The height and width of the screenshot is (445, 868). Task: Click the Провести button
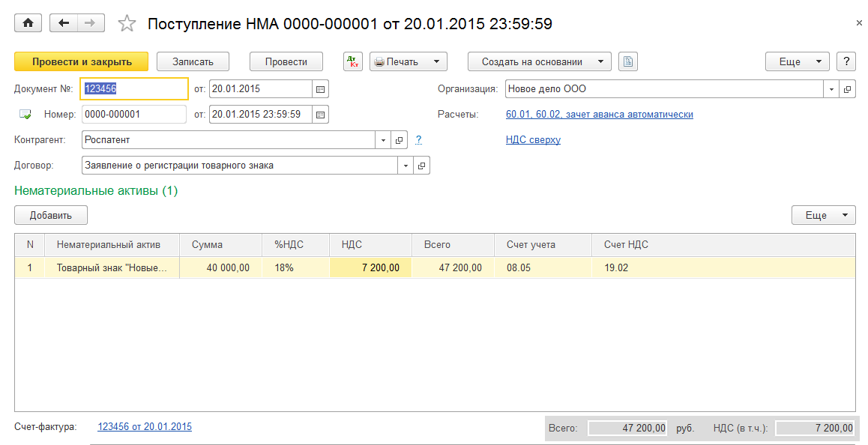(286, 61)
